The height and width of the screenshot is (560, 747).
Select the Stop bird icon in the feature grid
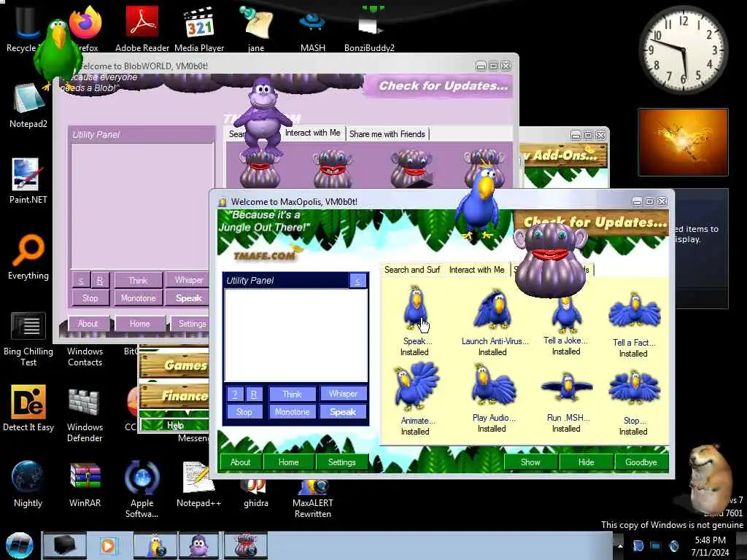pyautogui.click(x=634, y=389)
